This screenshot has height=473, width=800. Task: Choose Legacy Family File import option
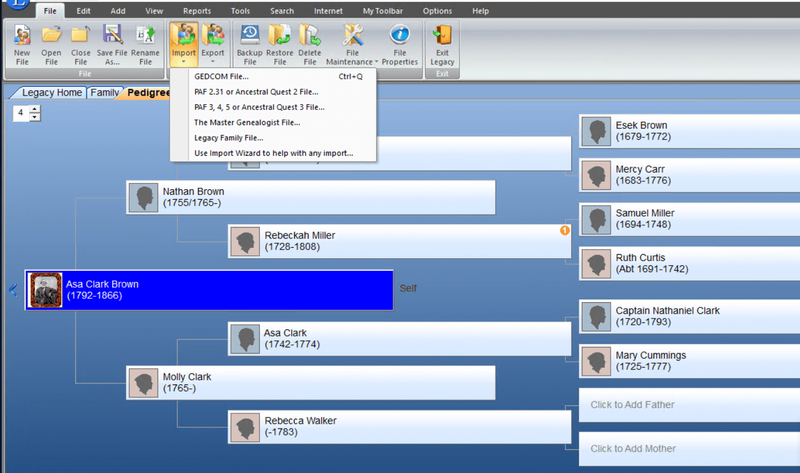[273, 138]
